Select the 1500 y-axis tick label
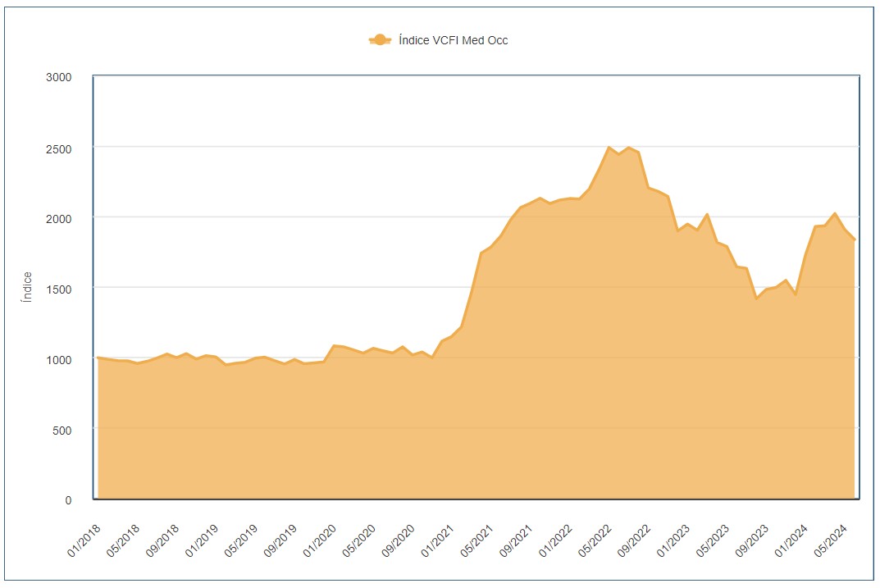 (58, 289)
